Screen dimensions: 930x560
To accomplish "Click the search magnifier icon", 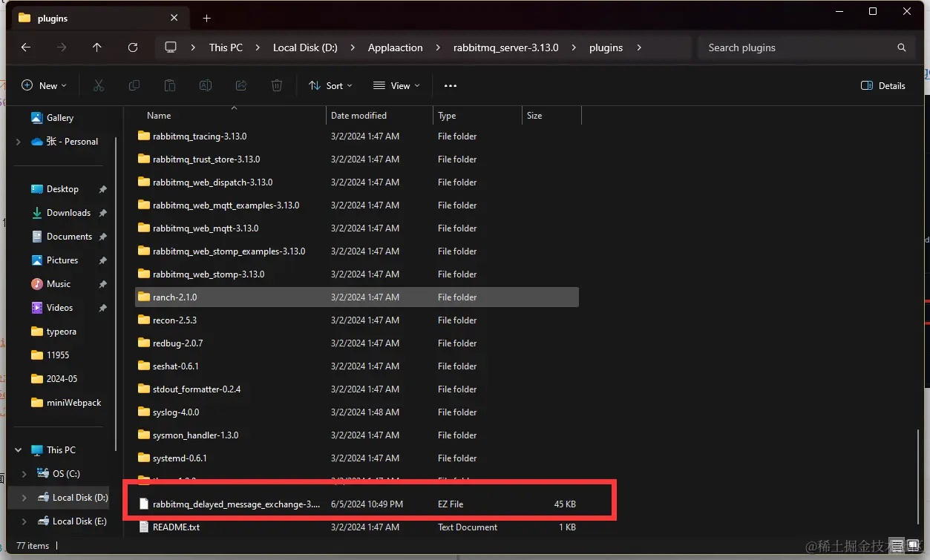I will pyautogui.click(x=902, y=47).
